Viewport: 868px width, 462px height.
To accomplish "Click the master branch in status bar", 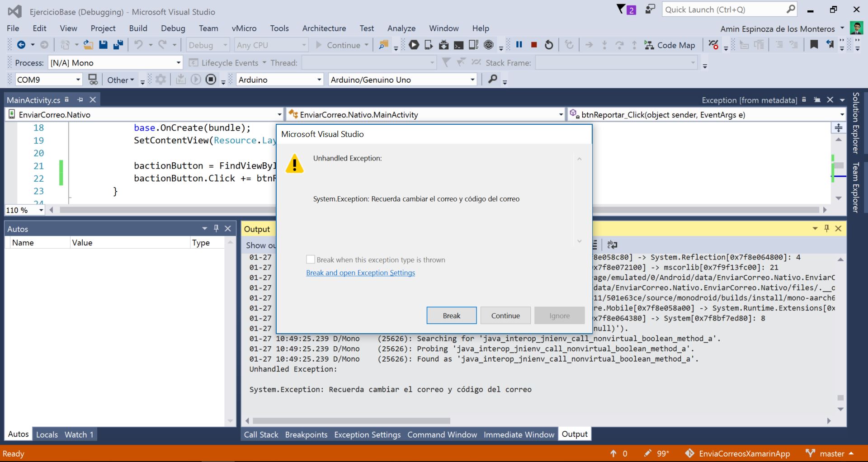I will (x=830, y=453).
